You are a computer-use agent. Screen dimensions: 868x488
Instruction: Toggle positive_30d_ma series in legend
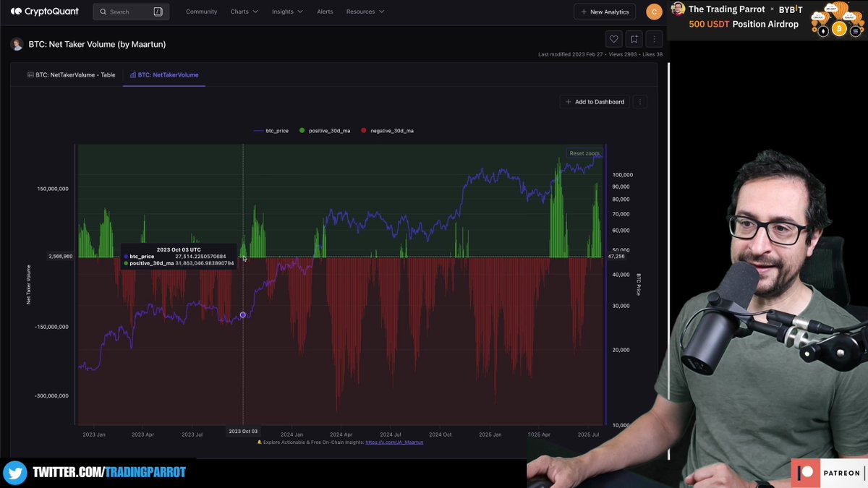pyautogui.click(x=325, y=131)
